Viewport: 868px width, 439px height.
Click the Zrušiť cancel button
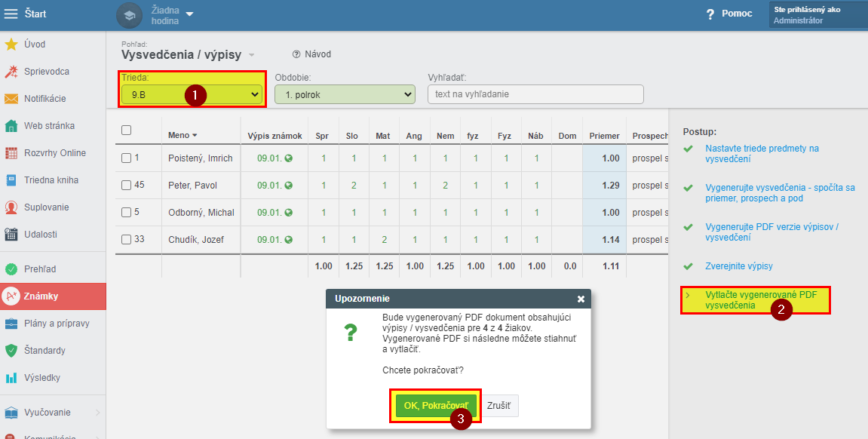[498, 406]
